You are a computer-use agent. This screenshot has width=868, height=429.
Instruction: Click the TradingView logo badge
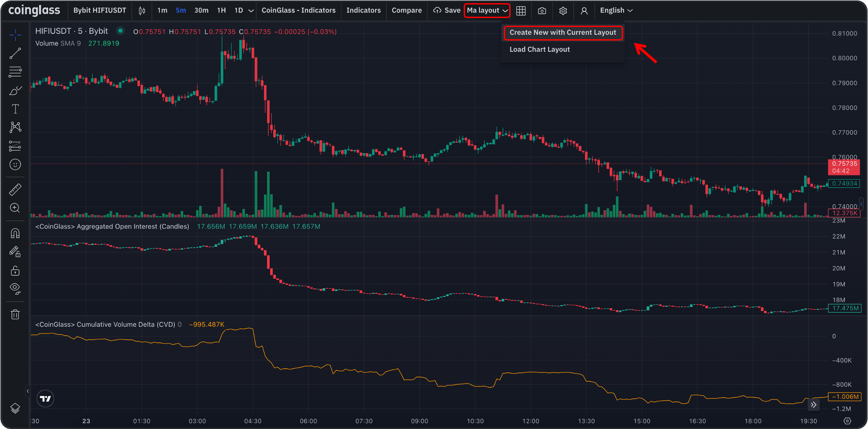[45, 398]
